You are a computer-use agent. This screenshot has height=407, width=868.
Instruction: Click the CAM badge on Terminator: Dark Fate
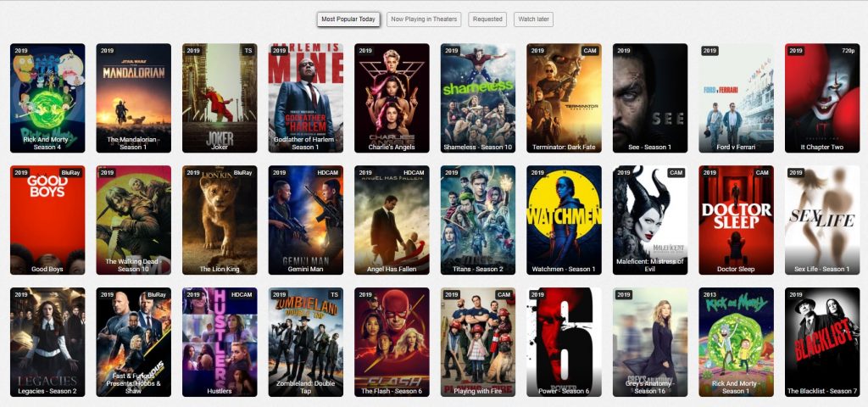(x=590, y=50)
